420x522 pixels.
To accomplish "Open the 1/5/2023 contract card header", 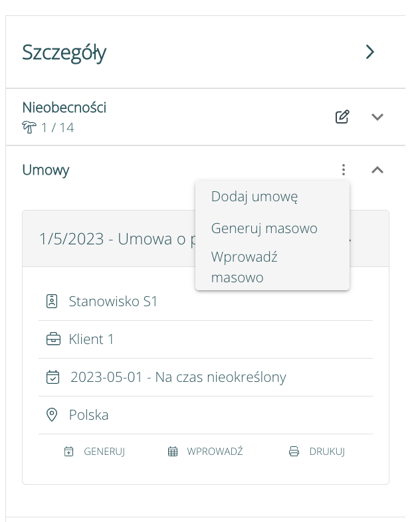I will 113,238.
